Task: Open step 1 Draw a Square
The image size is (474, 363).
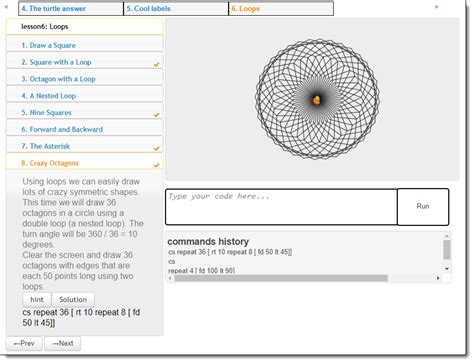Action: pos(85,45)
